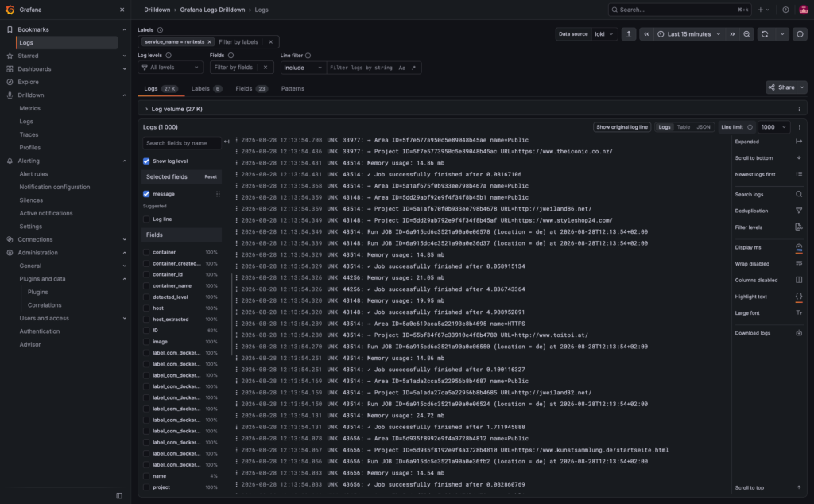The height and width of the screenshot is (504, 814).
Task: Open the Log volume panel three-dot menu
Action: pyautogui.click(x=799, y=109)
